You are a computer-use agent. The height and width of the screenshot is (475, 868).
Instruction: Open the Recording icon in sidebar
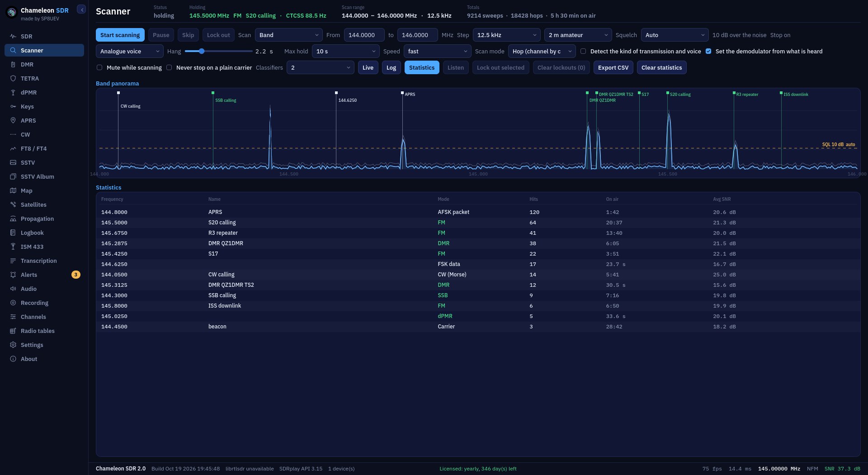click(x=13, y=303)
